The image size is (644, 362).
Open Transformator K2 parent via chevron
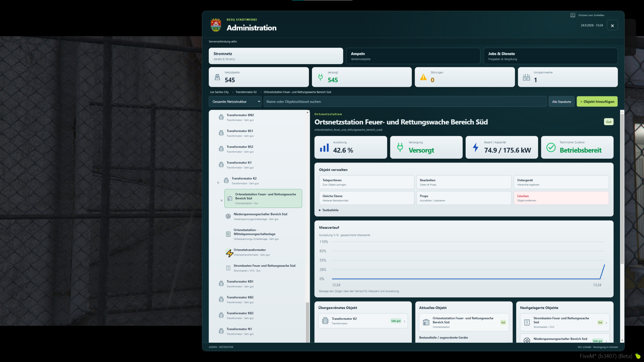(405, 321)
